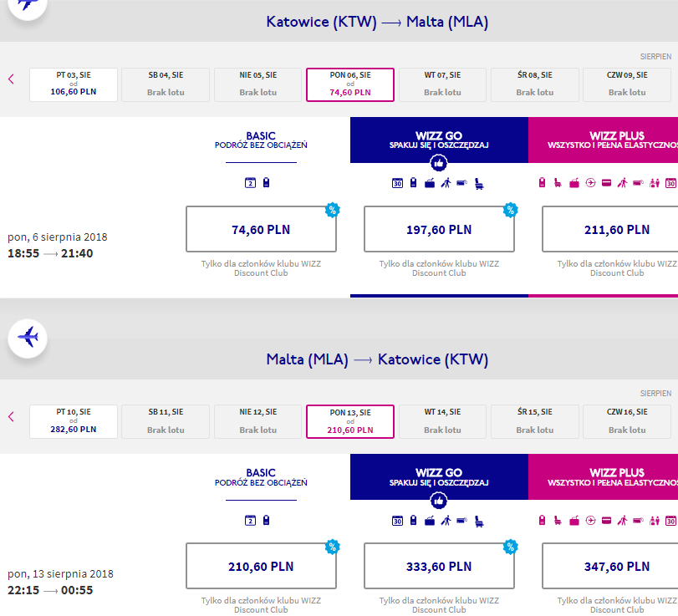Choose the 333,60 PLN WIZZ GO return fare
The width and height of the screenshot is (678, 616).
[x=439, y=566]
